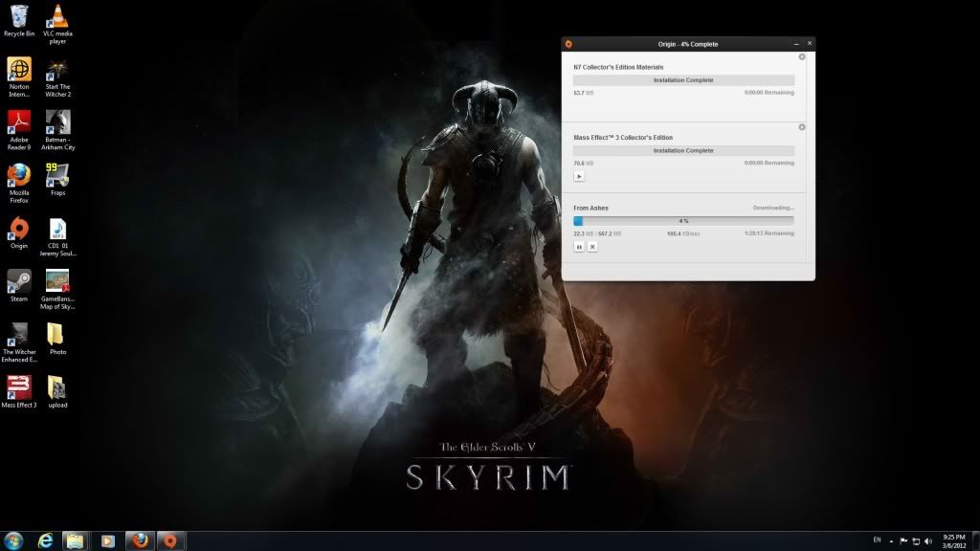Play Mass Effect 3 Collector's Edition
The height and width of the screenshot is (551, 980).
pos(579,176)
